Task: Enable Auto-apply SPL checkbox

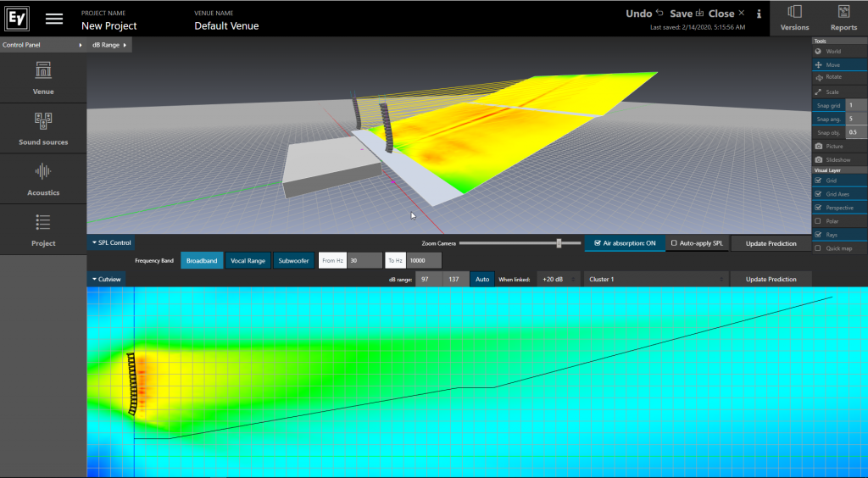Action: pos(674,243)
